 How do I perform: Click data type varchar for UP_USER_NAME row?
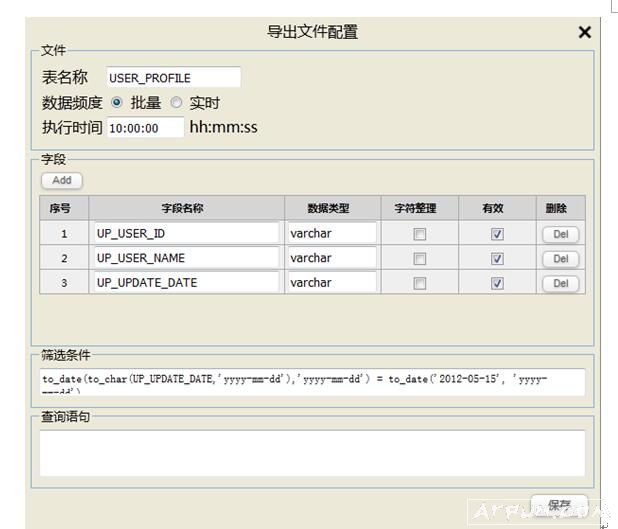point(332,258)
